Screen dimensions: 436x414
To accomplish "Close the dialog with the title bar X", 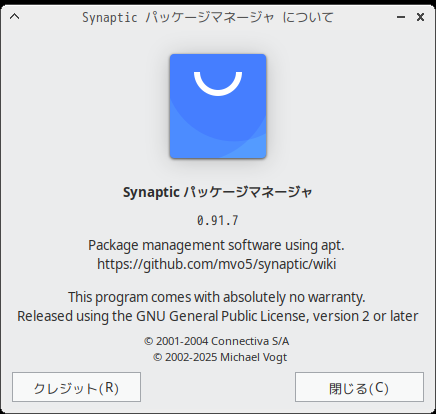I will pos(420,17).
